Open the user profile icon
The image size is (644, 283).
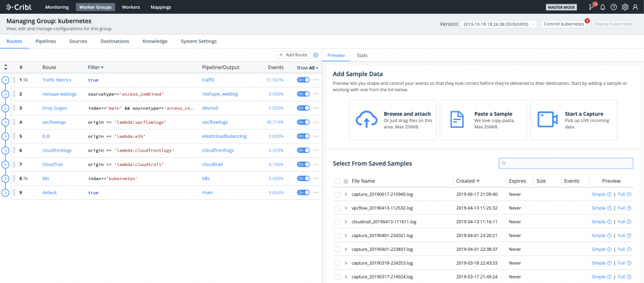[x=636, y=7]
